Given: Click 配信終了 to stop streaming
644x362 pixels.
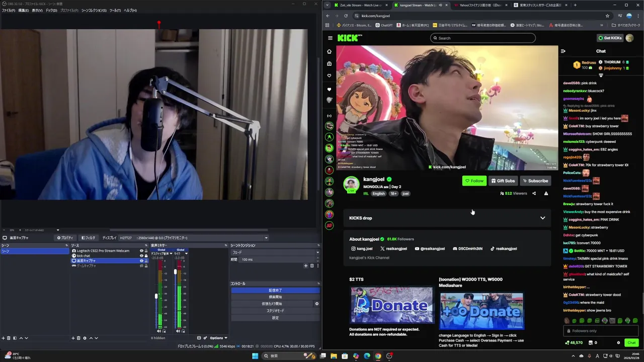Looking at the screenshot, I should tap(275, 290).
